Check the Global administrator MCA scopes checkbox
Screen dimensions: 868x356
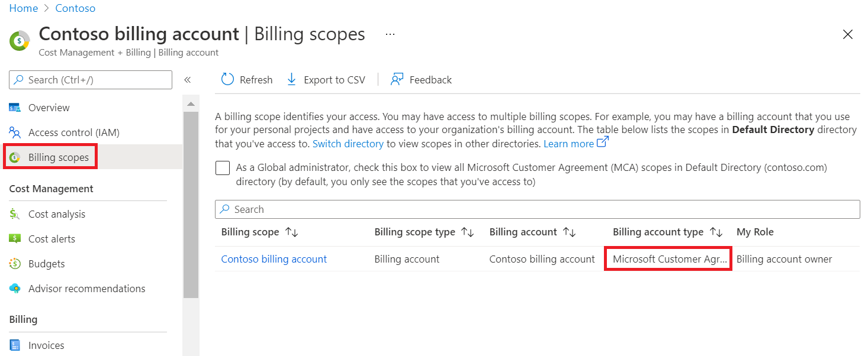click(x=223, y=168)
